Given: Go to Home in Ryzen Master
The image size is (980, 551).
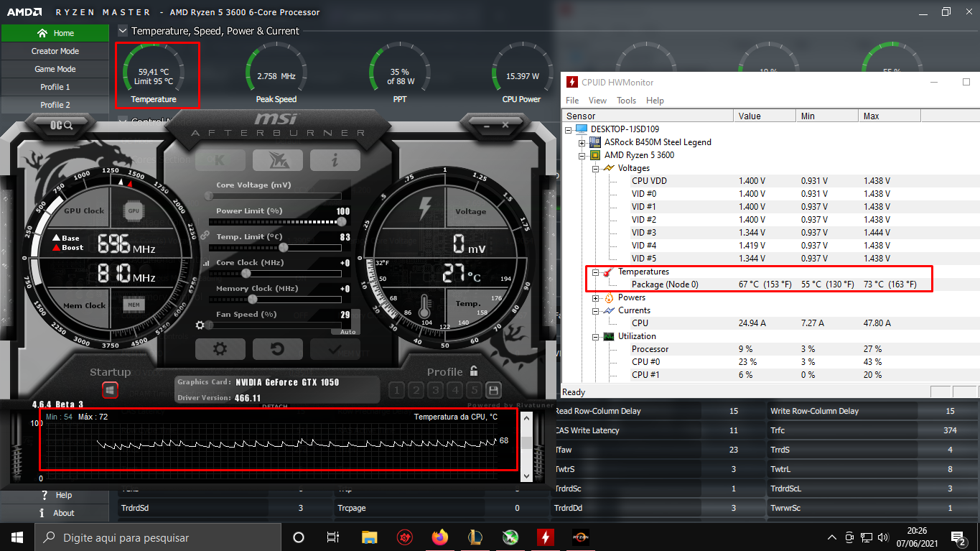Looking at the screenshot, I should pos(55,33).
